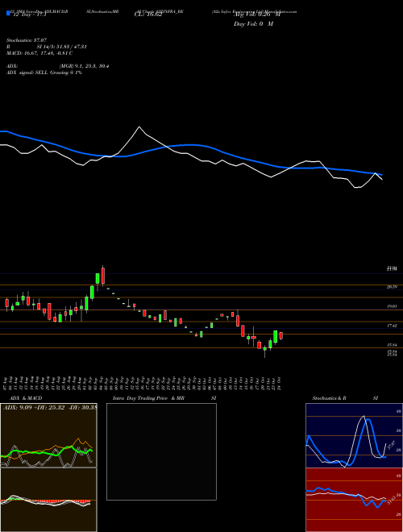The height and width of the screenshot is (532, 403).
Task: Select 'ADX signal: SELL Growing @ 1%' text
Action: [x=44, y=73]
